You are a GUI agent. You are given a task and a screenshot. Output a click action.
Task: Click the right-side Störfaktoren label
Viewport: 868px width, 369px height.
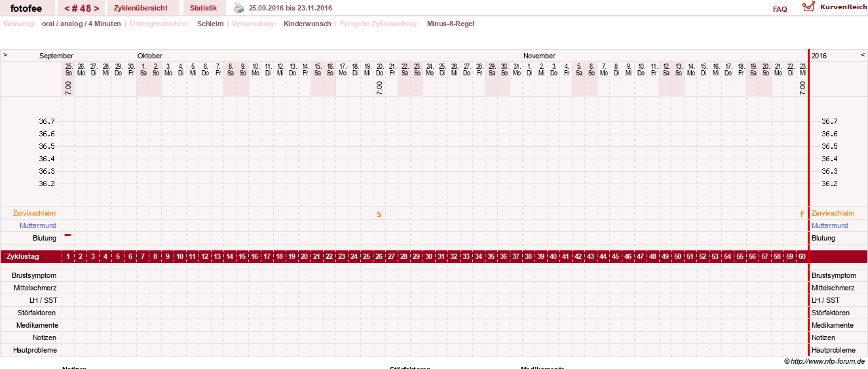[831, 313]
